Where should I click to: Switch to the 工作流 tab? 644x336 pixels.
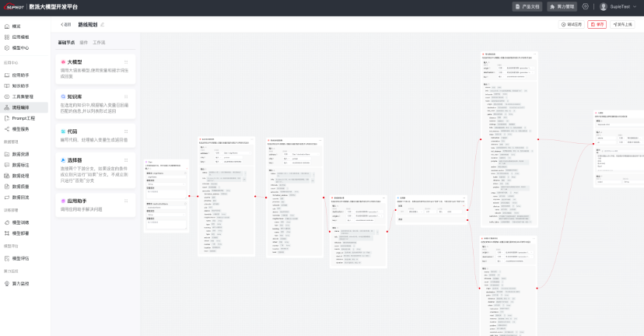pyautogui.click(x=99, y=43)
